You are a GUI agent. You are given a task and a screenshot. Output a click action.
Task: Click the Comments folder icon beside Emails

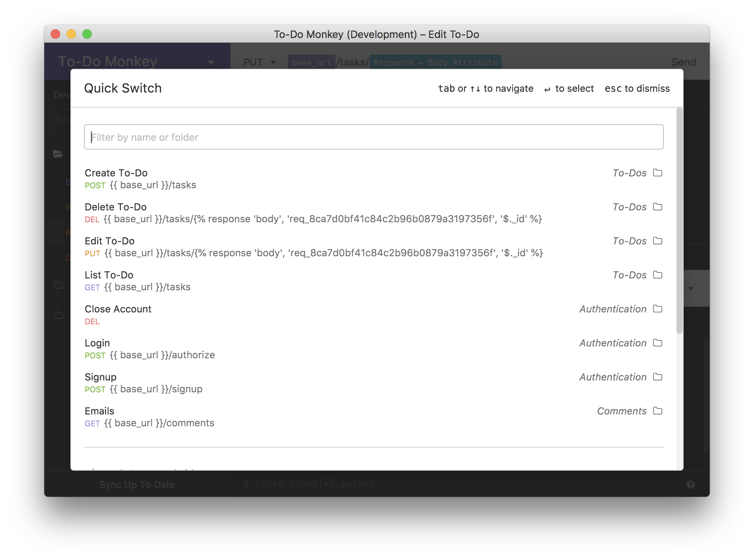point(657,411)
